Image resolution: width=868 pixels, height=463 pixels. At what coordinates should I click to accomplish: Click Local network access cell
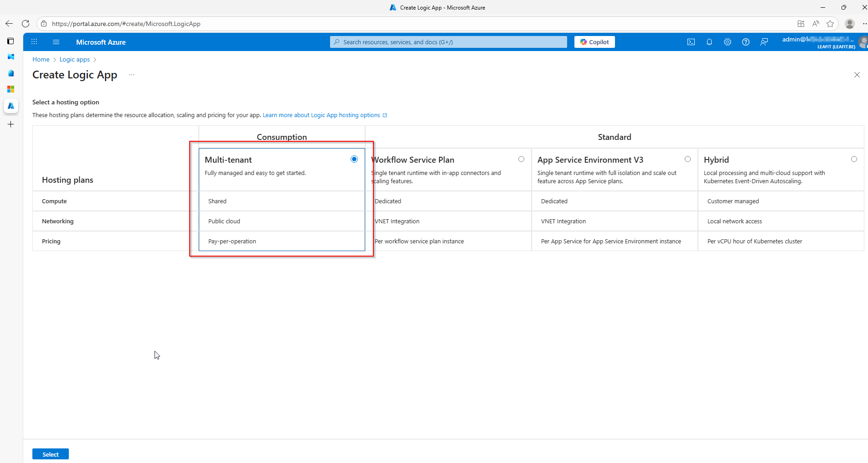click(x=780, y=221)
